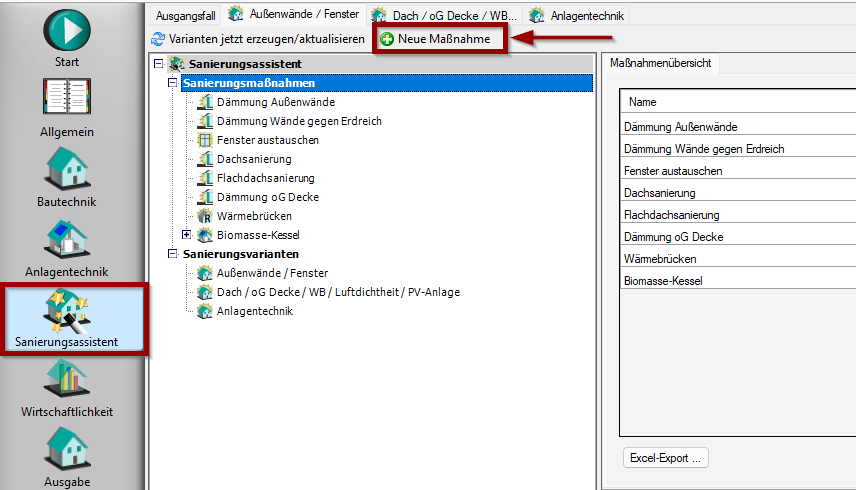
Task: Select Dachsanierung row in Maßnahmenübersicht table
Action: (659, 193)
